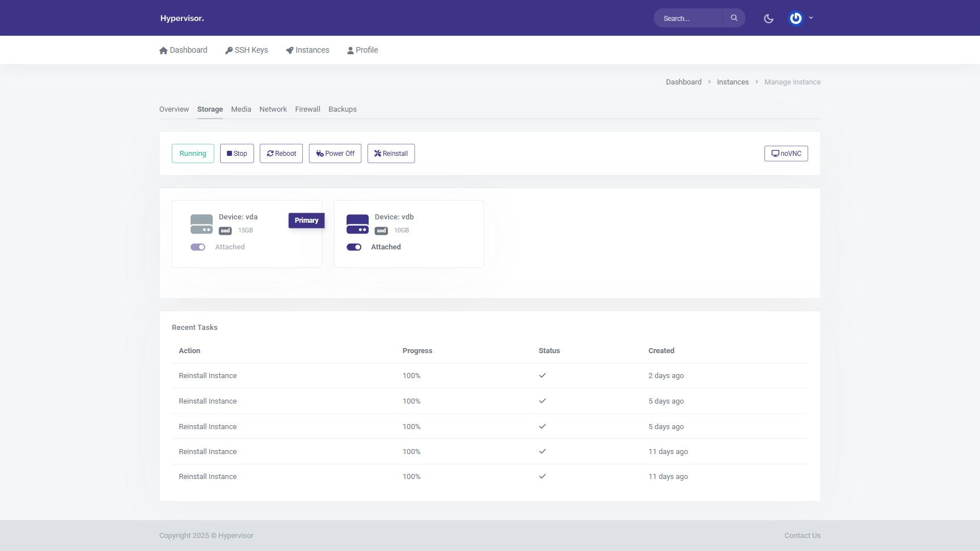Click 100% in the 2 days ago row

[x=411, y=376]
